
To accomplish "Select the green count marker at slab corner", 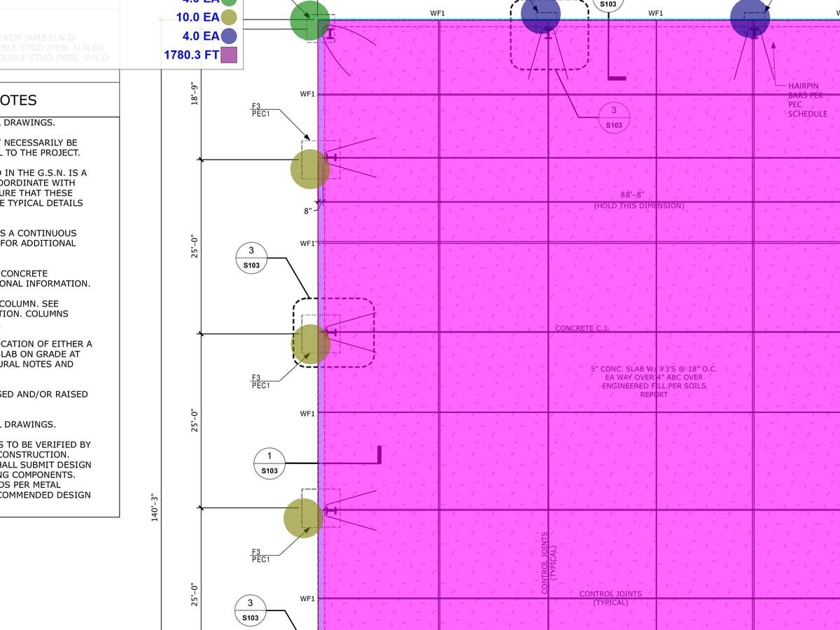I will 309,20.
